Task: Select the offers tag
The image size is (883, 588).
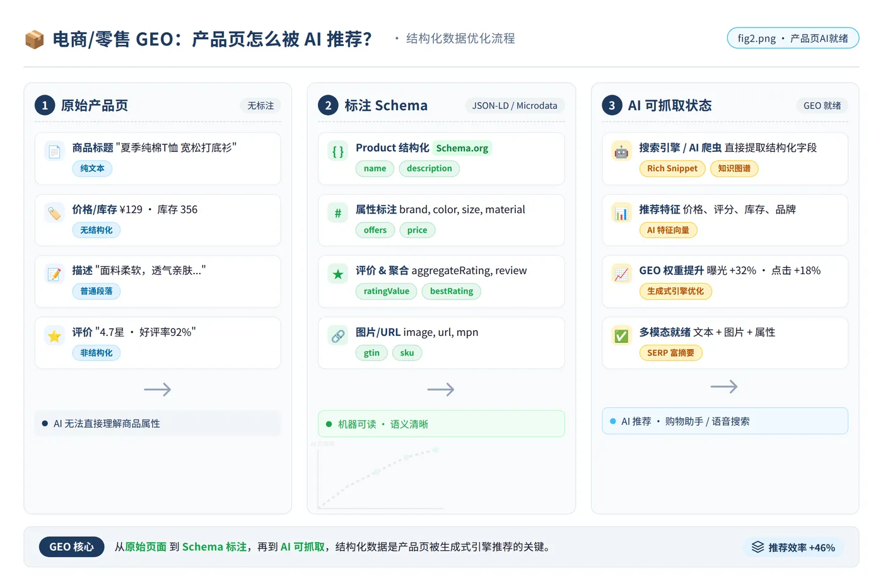Action: 375,230
